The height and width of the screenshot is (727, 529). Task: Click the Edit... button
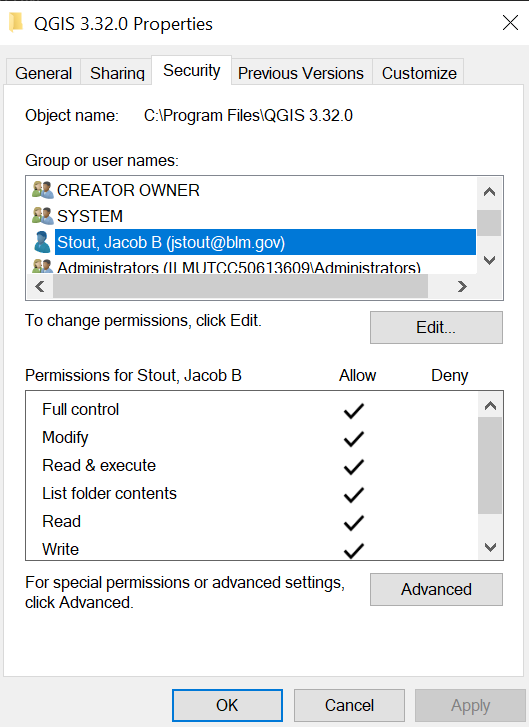436,327
